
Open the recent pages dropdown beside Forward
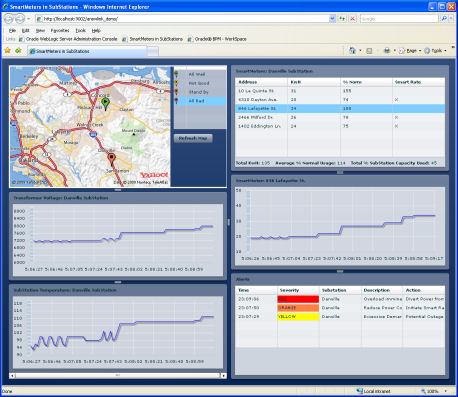pos(28,19)
